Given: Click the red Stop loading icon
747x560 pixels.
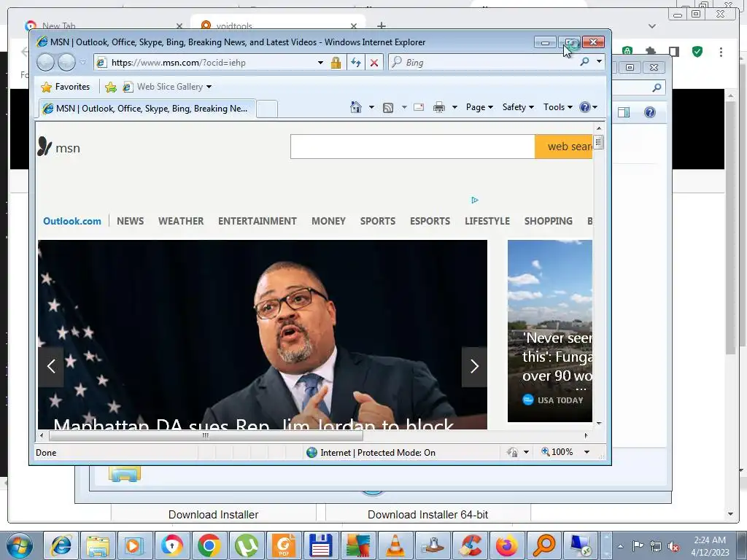Looking at the screenshot, I should pyautogui.click(x=374, y=63).
